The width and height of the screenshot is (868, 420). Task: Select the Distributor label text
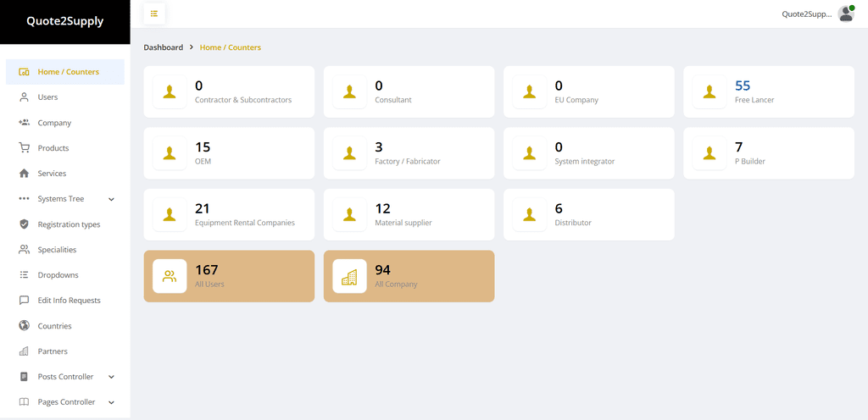pyautogui.click(x=573, y=223)
